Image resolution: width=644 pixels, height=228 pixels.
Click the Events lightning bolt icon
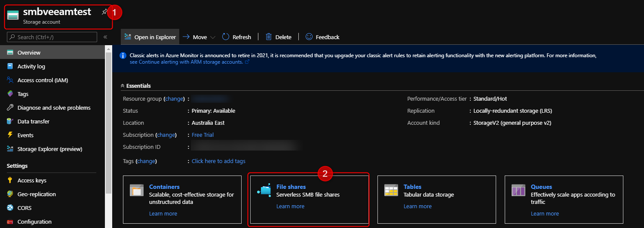[10, 135]
